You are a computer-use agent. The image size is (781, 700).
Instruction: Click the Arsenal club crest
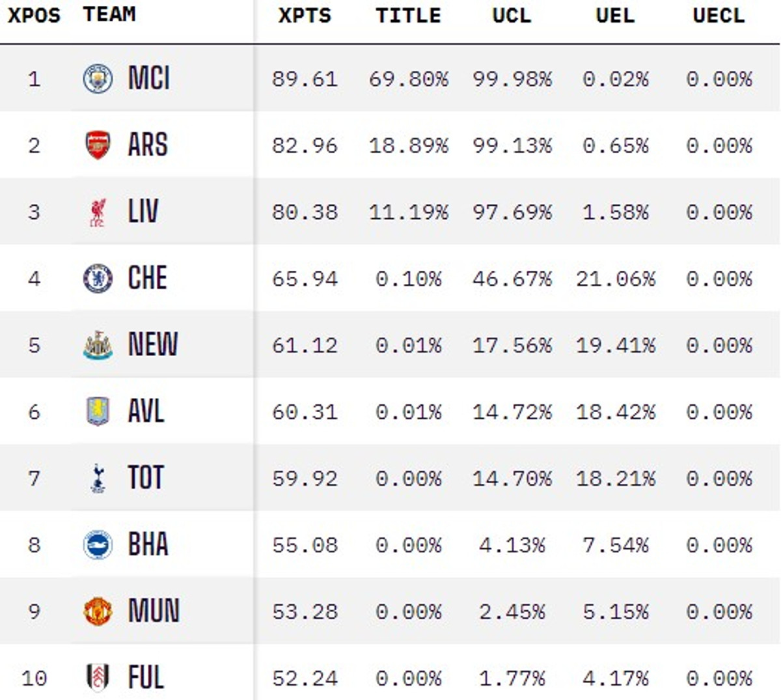pyautogui.click(x=98, y=145)
